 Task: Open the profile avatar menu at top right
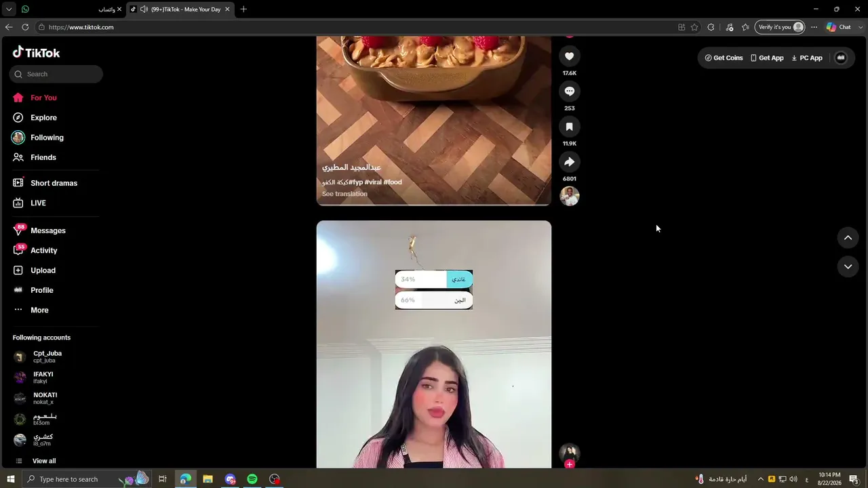coord(841,58)
